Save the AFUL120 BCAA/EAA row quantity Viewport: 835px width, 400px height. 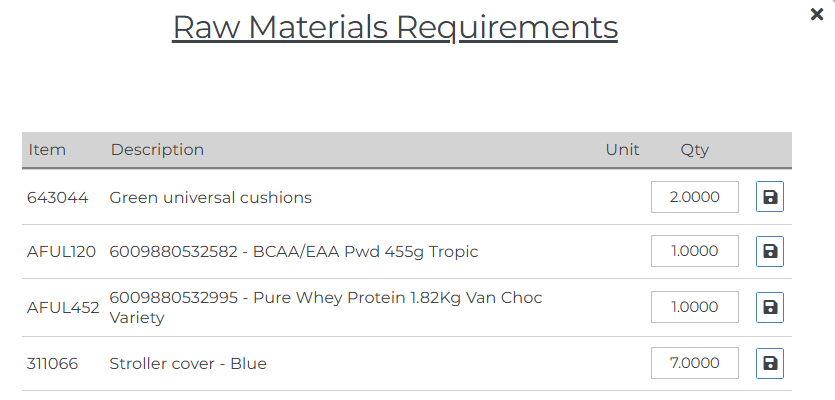click(769, 252)
